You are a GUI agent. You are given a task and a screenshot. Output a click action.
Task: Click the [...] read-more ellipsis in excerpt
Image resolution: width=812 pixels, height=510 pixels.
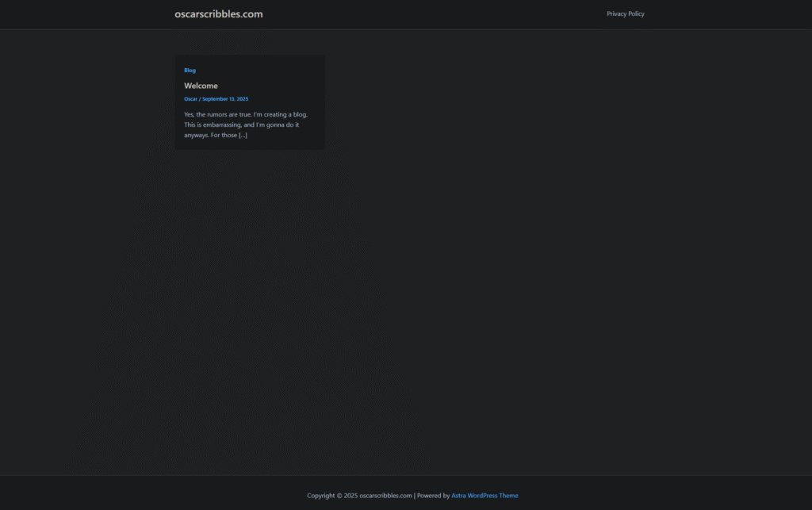[243, 136]
